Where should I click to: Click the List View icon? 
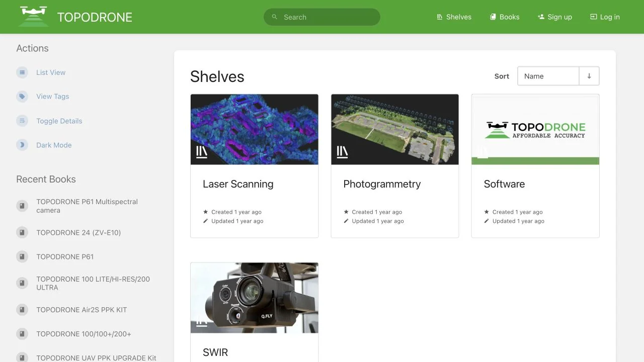(22, 72)
